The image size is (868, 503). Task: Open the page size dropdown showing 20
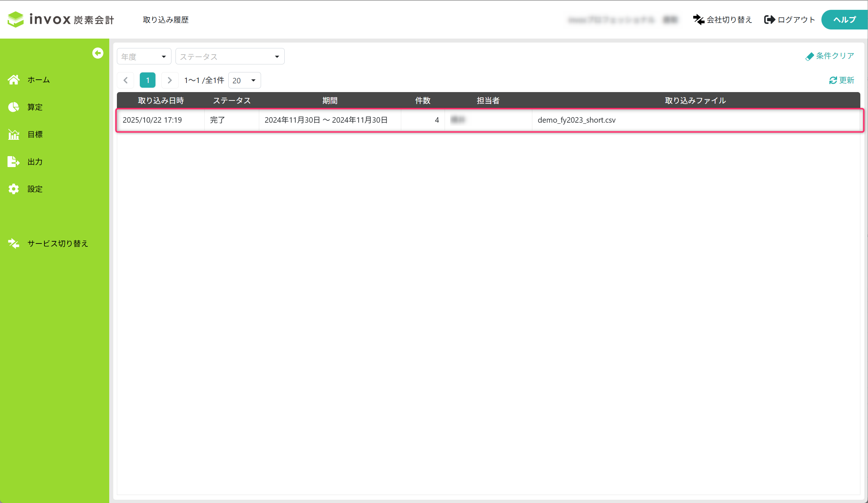point(244,80)
